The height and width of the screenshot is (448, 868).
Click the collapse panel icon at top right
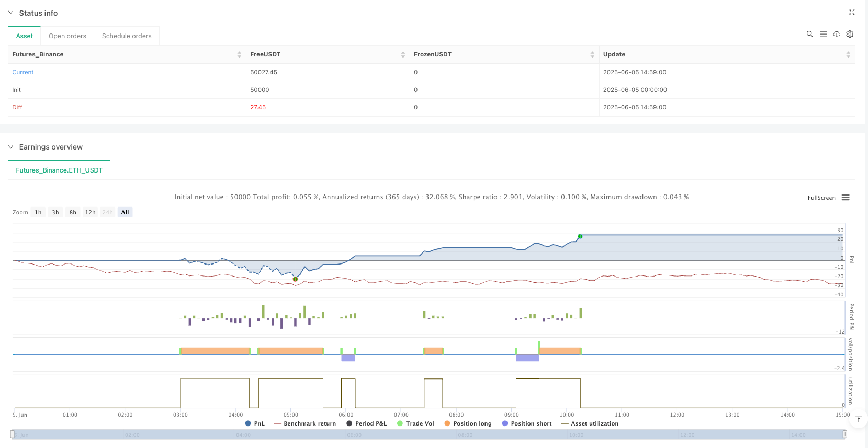[851, 12]
